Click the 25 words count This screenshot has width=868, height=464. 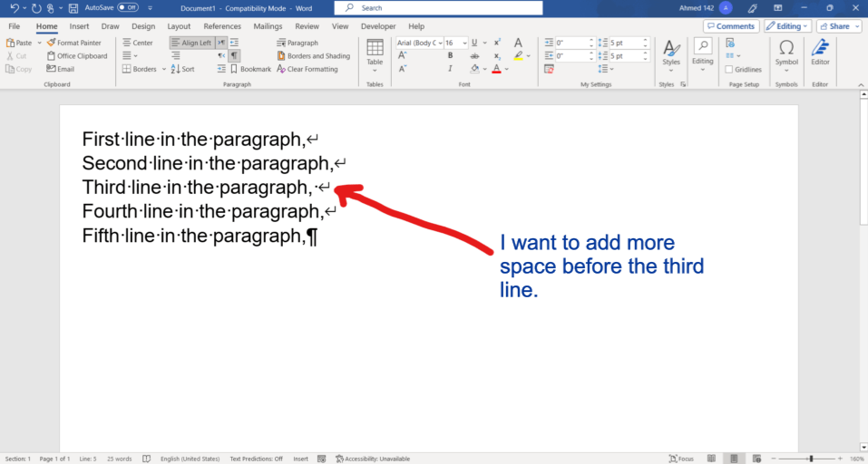click(x=120, y=459)
